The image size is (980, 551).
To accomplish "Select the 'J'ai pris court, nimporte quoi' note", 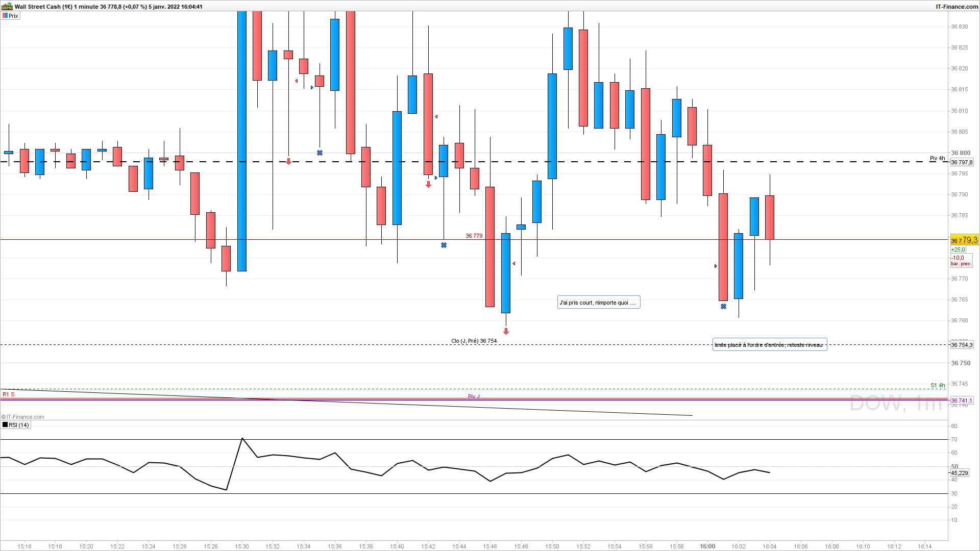I will [x=598, y=303].
